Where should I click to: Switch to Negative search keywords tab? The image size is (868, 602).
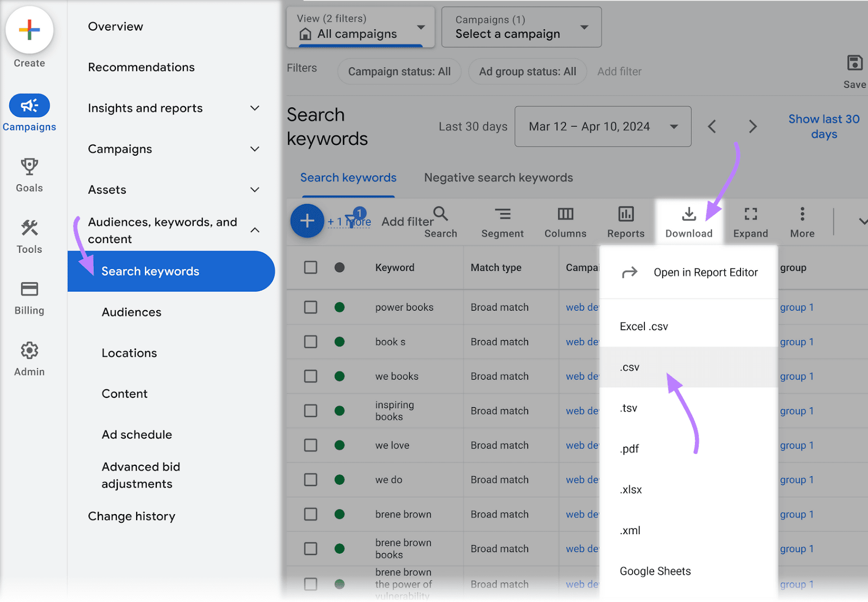(x=498, y=178)
